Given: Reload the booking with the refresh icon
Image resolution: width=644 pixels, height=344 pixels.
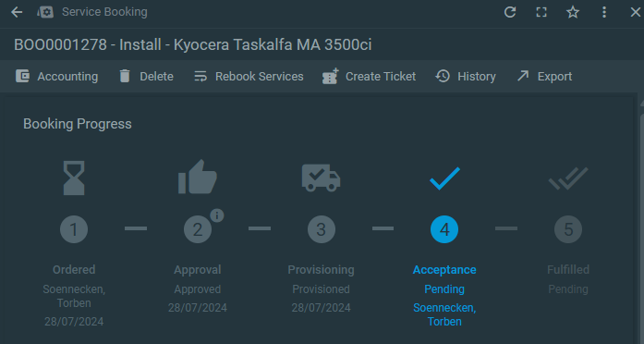Looking at the screenshot, I should click(510, 12).
